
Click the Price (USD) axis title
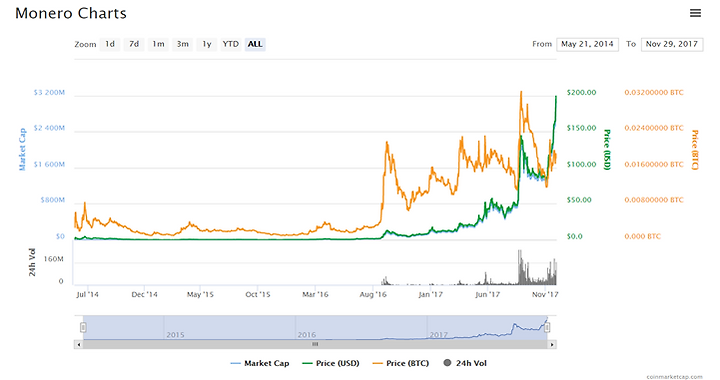click(x=607, y=150)
